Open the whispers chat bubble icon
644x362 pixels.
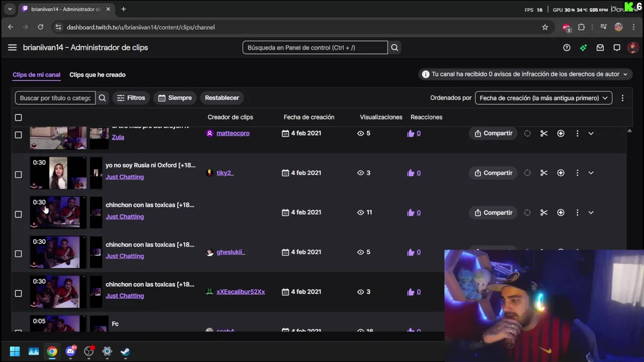pyautogui.click(x=617, y=48)
